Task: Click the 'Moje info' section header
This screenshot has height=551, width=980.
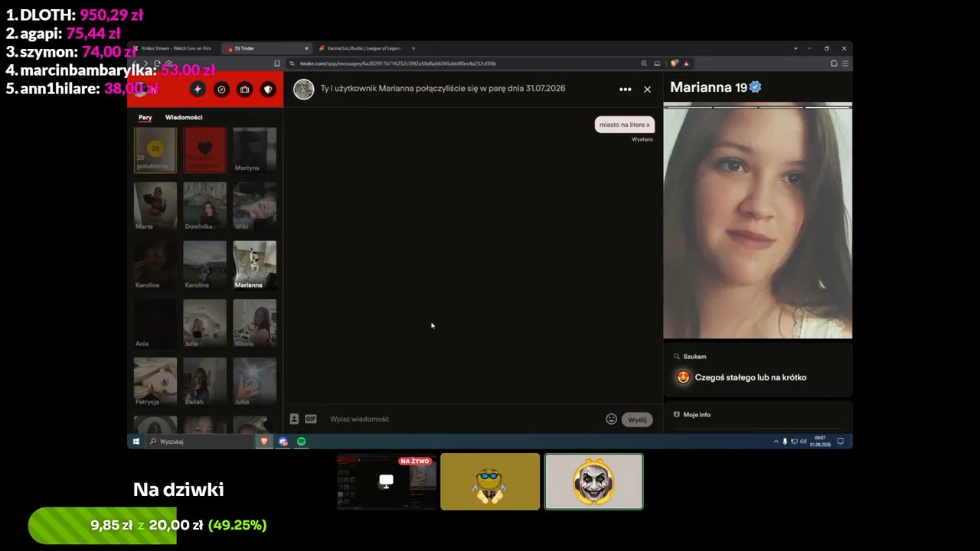Action: pos(697,415)
